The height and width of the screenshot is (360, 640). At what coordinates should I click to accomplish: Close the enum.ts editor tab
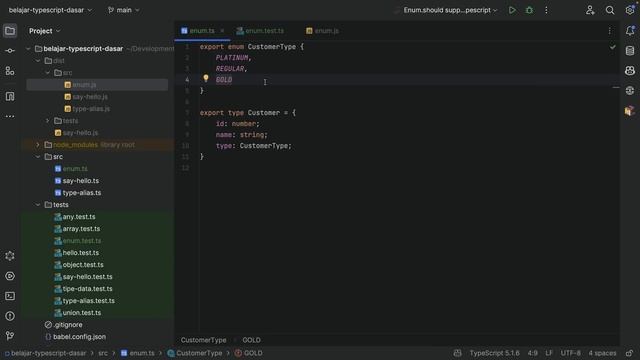(222, 31)
